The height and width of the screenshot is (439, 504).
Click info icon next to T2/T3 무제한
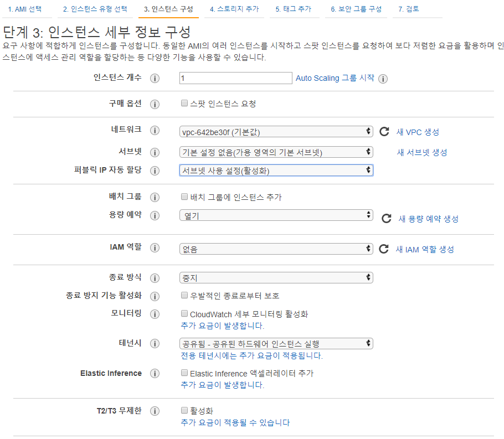[x=155, y=411]
